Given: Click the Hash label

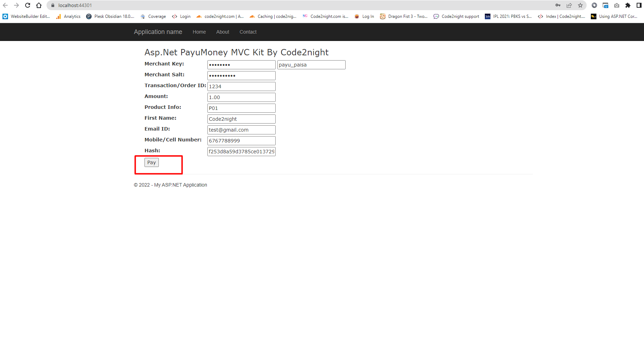Looking at the screenshot, I should pyautogui.click(x=152, y=151).
